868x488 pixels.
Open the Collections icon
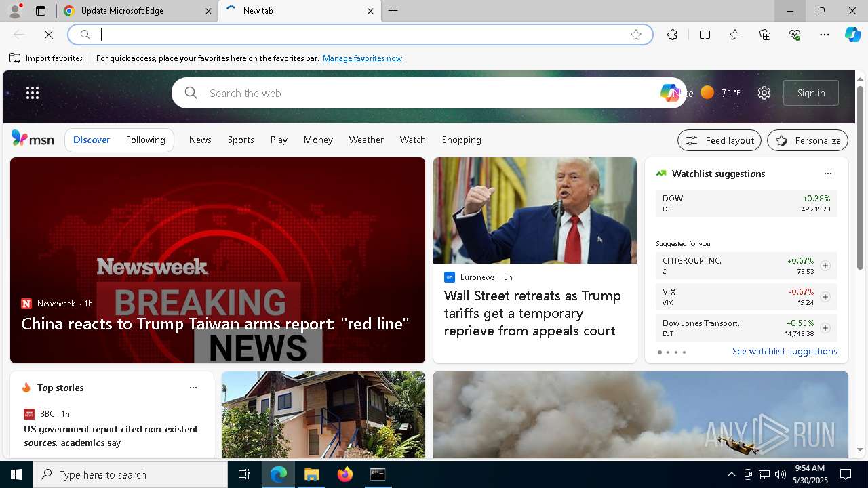(x=765, y=35)
